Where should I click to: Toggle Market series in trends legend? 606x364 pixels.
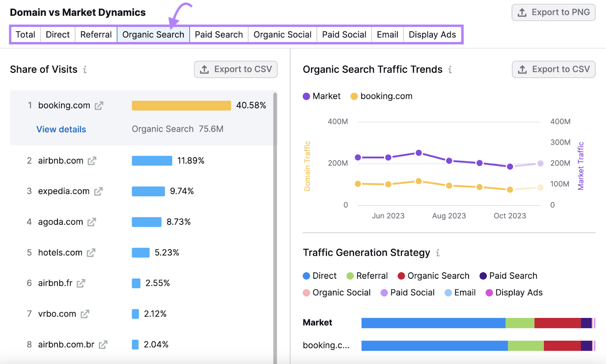(x=322, y=96)
